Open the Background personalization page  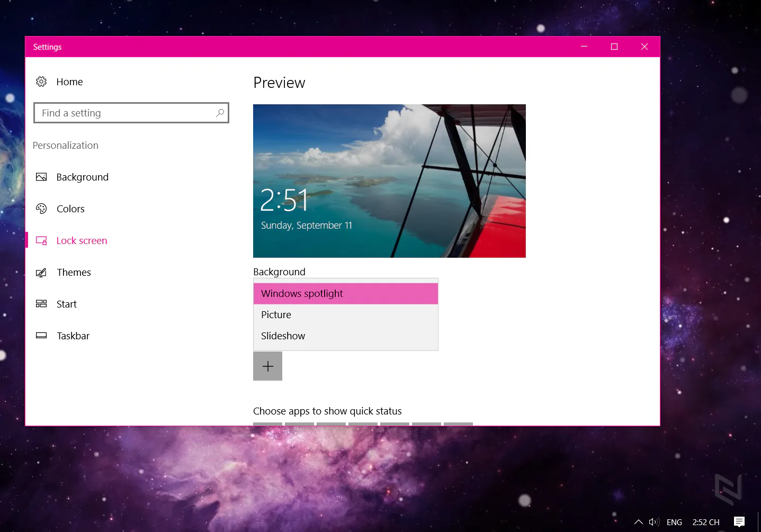[82, 177]
